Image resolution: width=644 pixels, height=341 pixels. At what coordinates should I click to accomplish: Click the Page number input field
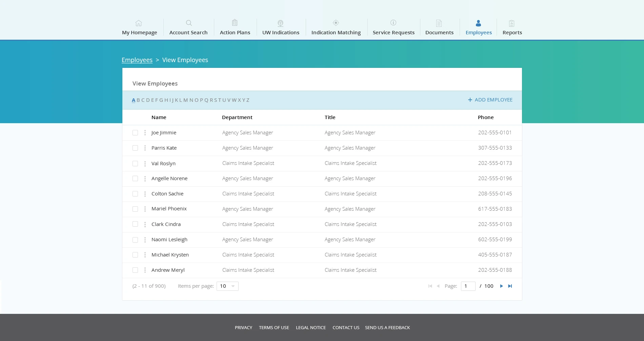pyautogui.click(x=468, y=286)
